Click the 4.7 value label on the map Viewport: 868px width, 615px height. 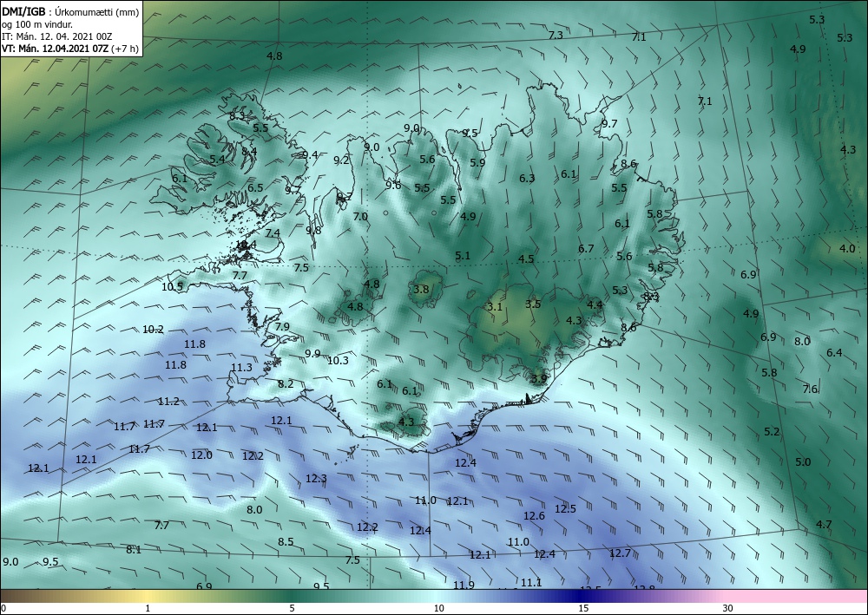(824, 524)
